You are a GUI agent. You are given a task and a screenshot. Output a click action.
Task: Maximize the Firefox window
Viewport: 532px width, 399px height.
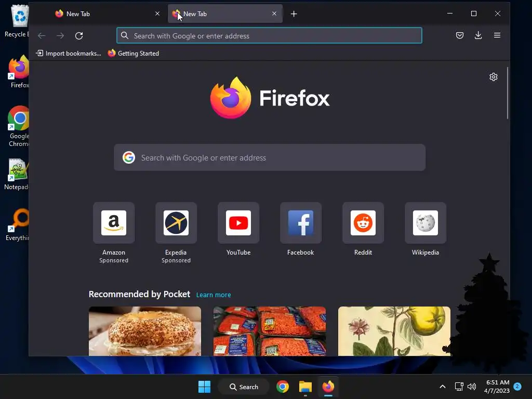pyautogui.click(x=474, y=14)
